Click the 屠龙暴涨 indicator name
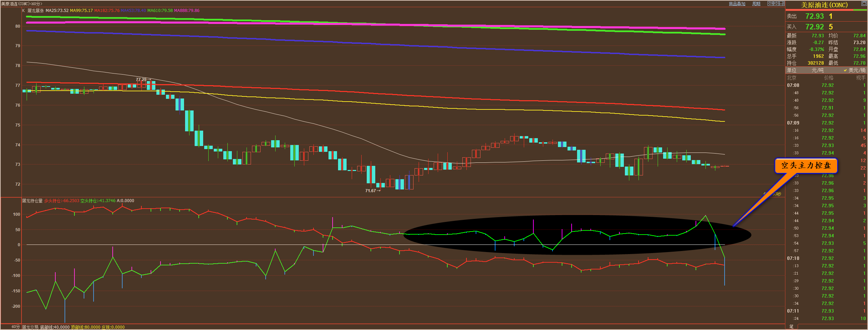868x330 pixels. [x=36, y=11]
